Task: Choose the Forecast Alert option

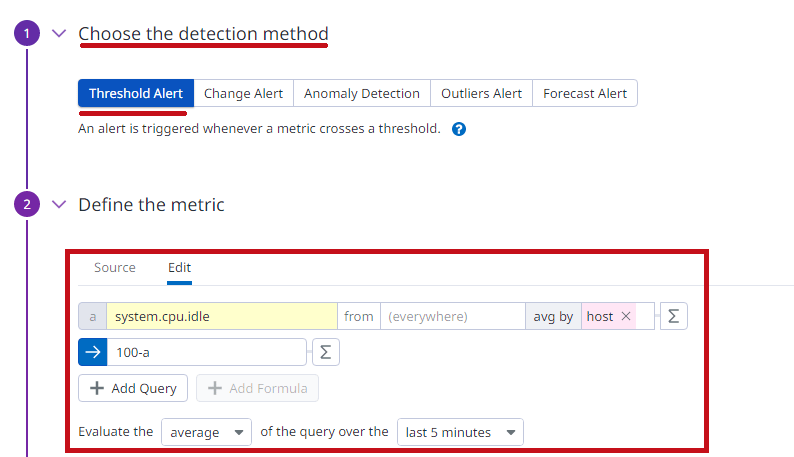Action: coord(585,93)
